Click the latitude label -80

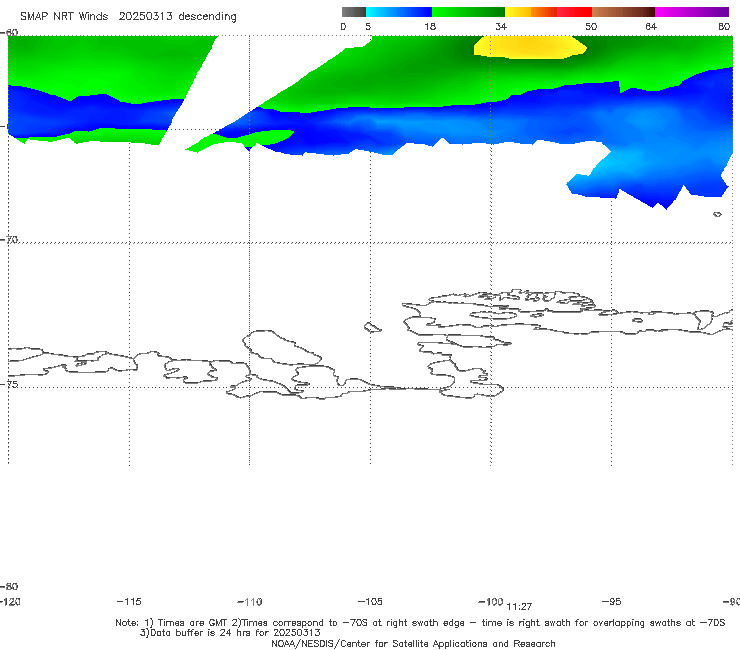[9, 587]
